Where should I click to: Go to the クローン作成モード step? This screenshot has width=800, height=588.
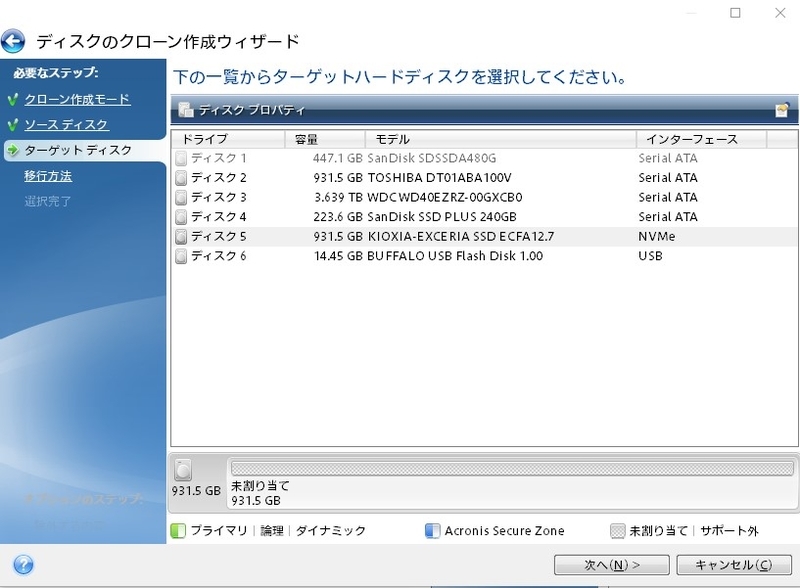coord(78,99)
